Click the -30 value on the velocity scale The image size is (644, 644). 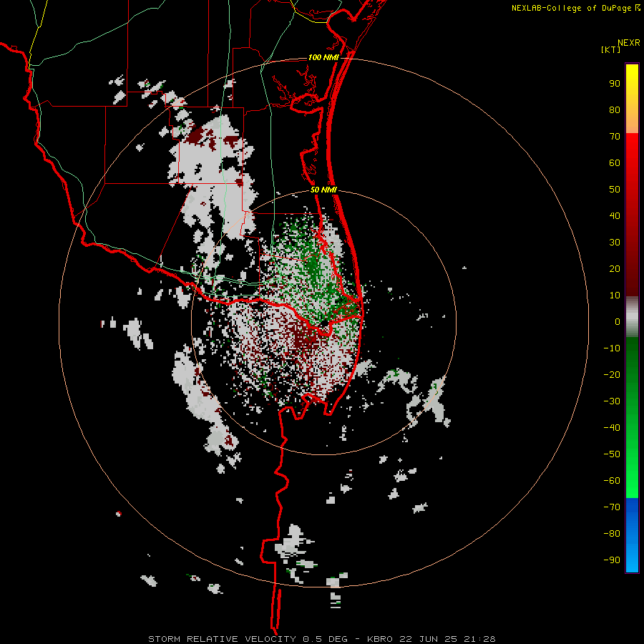[x=612, y=401]
